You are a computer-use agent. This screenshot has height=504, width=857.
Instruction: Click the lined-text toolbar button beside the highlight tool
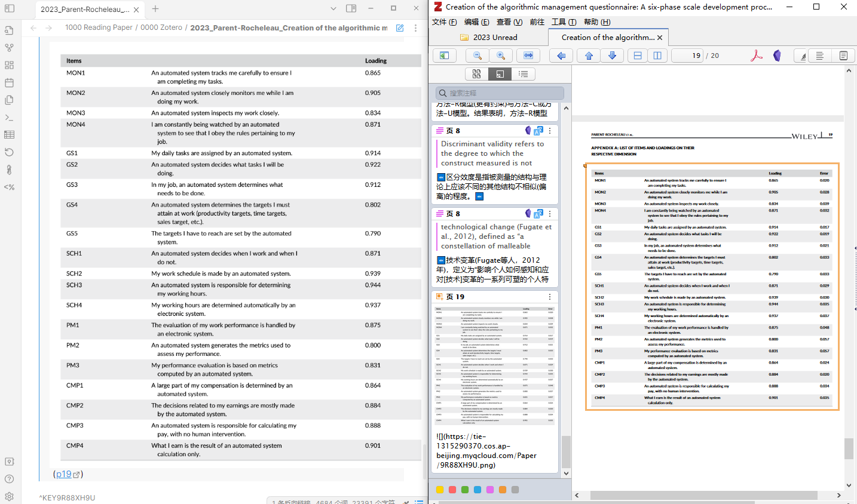click(820, 56)
